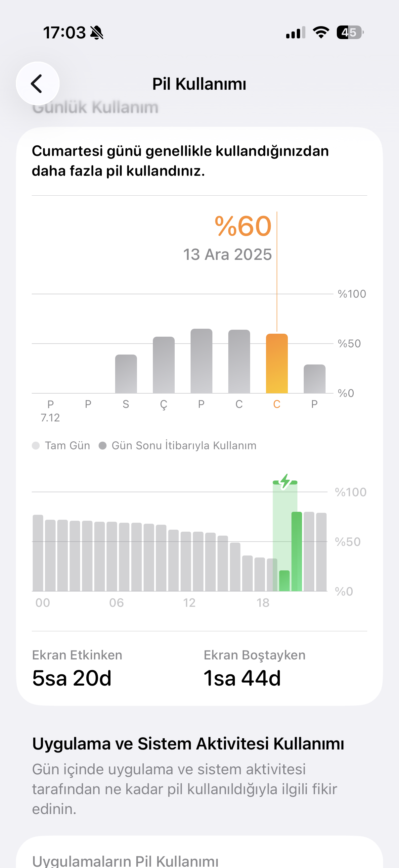Screen dimensions: 399x868
Task: Tap the Tam Gün legend item
Action: click(61, 446)
